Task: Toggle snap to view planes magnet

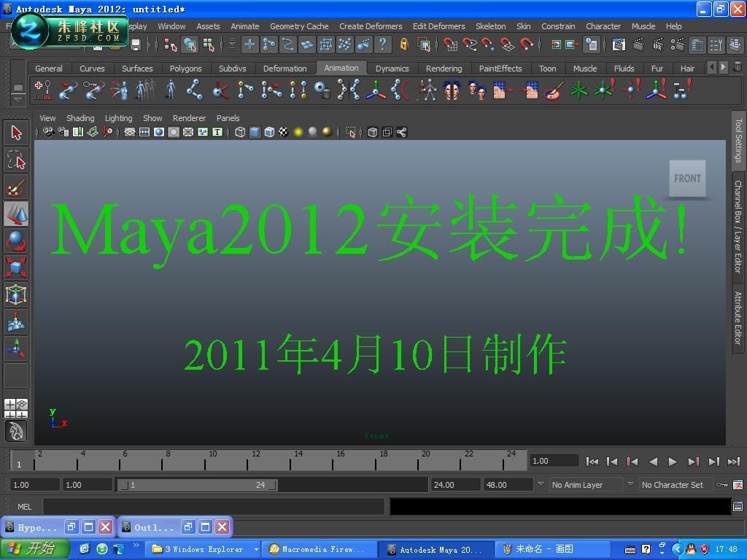Action: pos(507,44)
